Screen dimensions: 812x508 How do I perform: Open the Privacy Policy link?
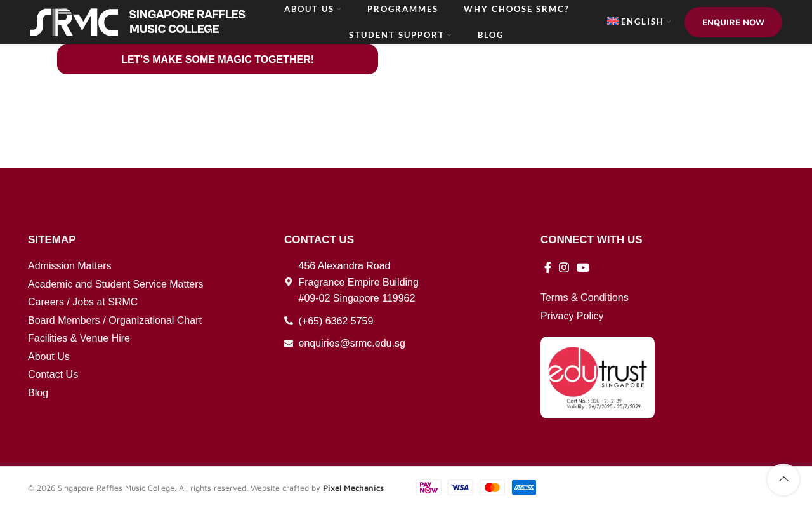point(572,316)
